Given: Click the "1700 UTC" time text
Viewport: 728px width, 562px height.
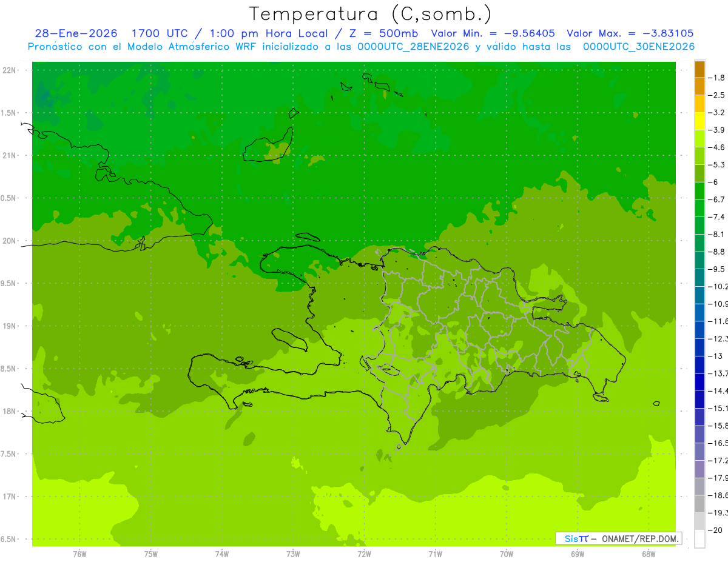Looking at the screenshot, I should (160, 34).
